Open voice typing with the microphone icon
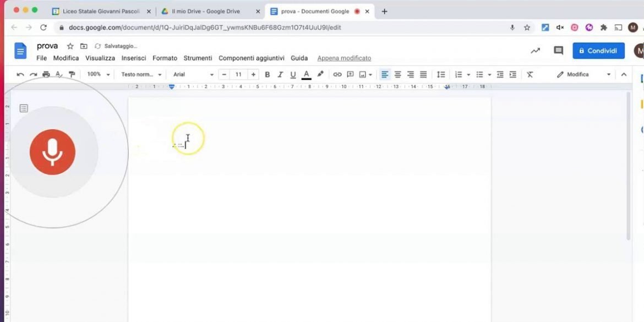The width and height of the screenshot is (644, 322). pyautogui.click(x=52, y=151)
